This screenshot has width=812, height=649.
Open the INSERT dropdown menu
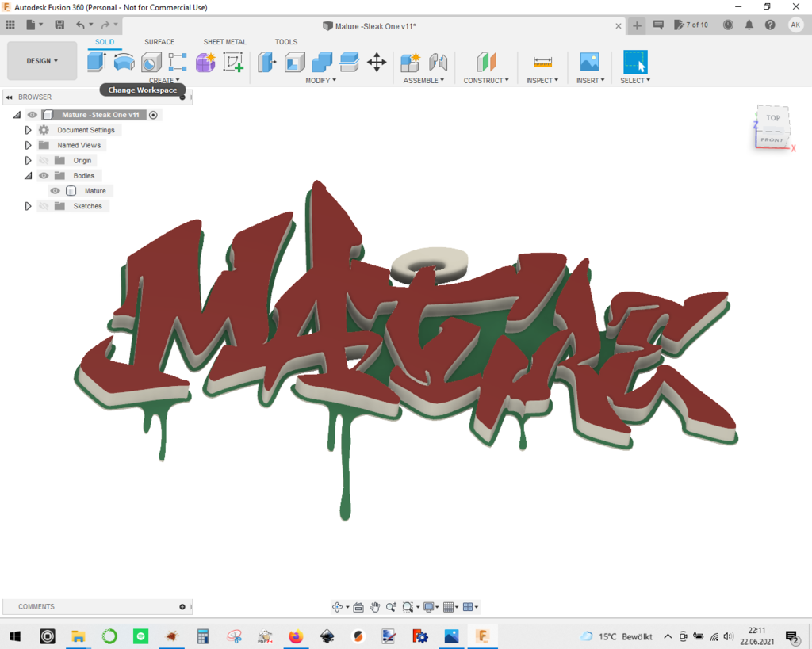[x=590, y=80]
